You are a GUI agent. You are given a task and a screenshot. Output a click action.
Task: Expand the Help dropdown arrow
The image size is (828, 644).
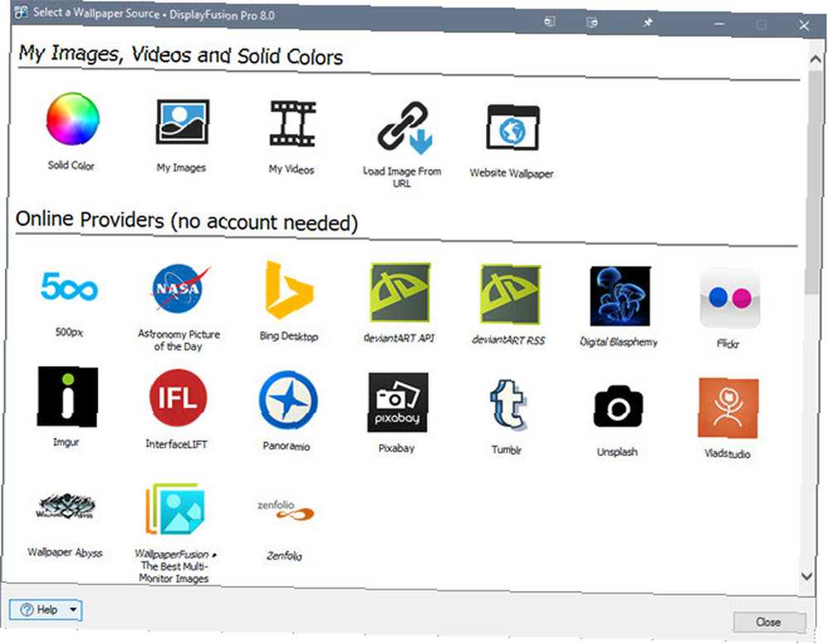point(74,610)
